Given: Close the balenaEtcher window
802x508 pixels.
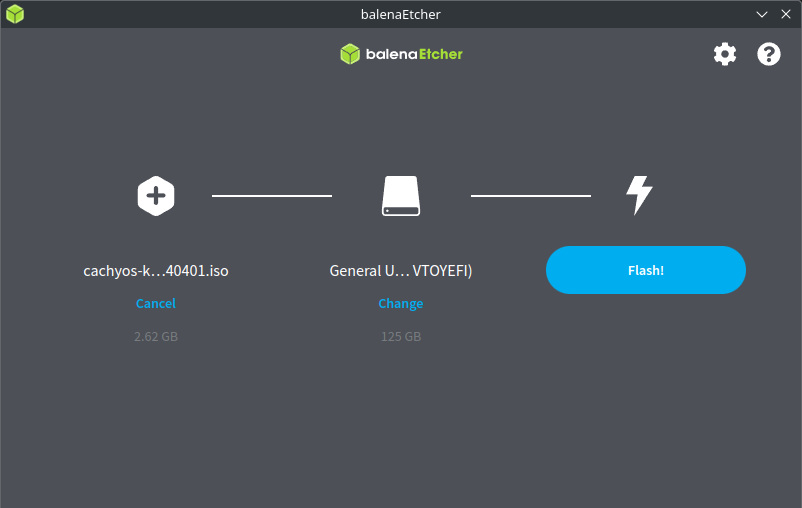Looking at the screenshot, I should click(786, 14).
